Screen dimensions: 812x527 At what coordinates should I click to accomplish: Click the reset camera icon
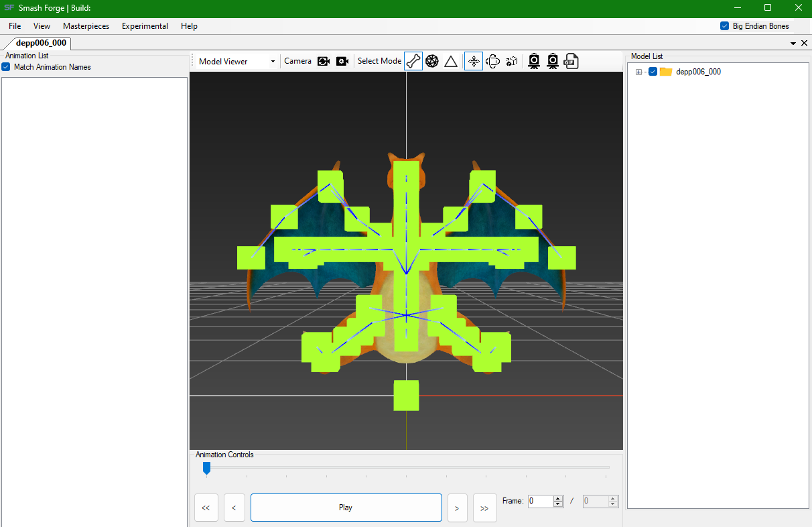[324, 61]
